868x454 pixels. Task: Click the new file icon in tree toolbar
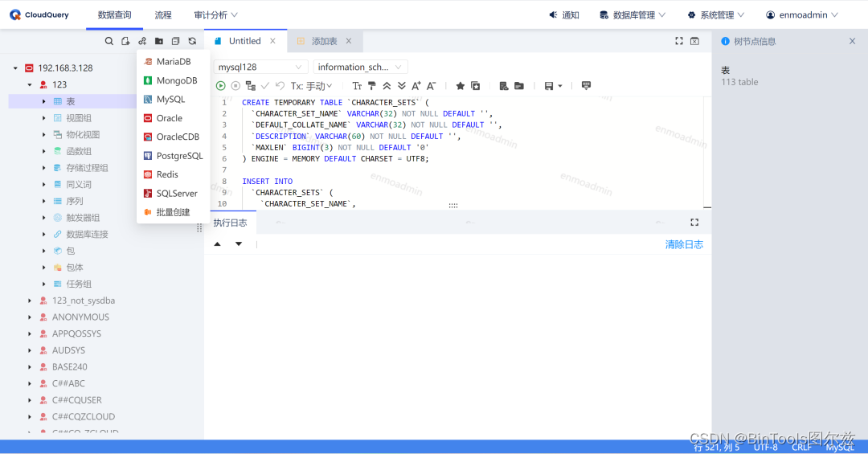[x=125, y=41]
